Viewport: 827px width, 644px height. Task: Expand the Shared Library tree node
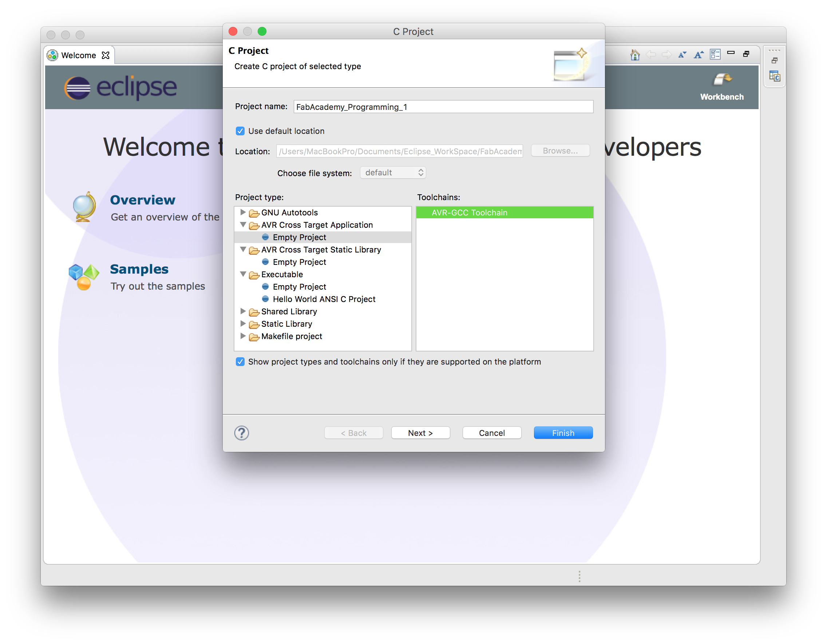[x=243, y=311]
